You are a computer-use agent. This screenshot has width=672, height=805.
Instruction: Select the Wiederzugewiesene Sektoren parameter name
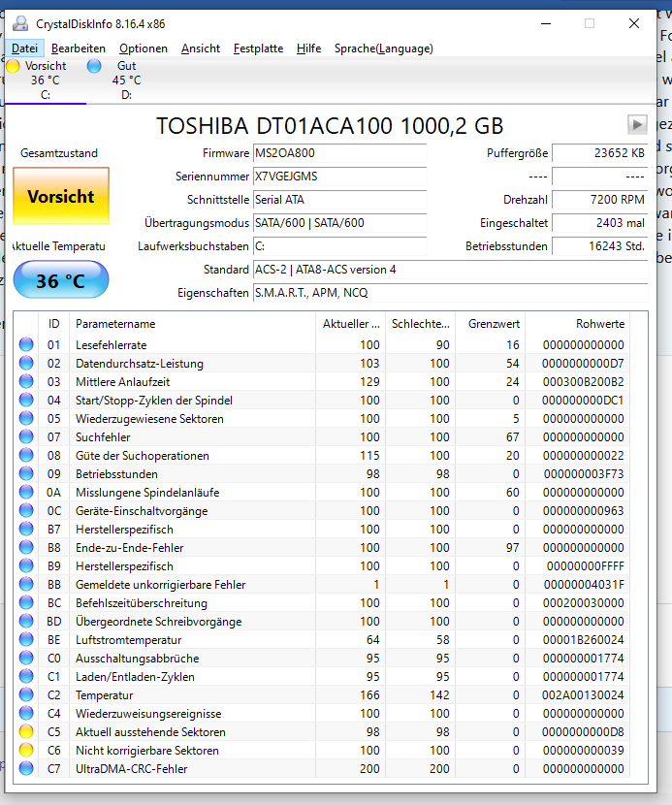149,419
